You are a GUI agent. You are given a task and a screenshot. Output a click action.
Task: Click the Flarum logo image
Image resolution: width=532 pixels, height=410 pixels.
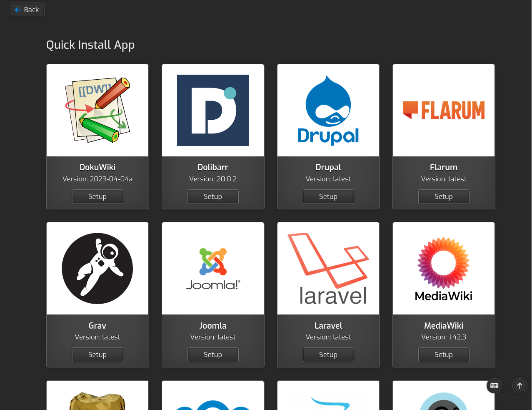coord(444,110)
